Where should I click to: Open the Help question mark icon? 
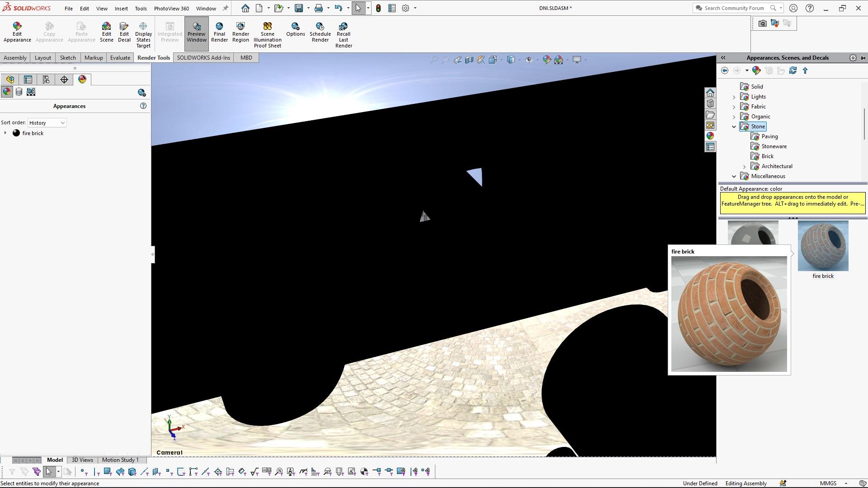[809, 8]
